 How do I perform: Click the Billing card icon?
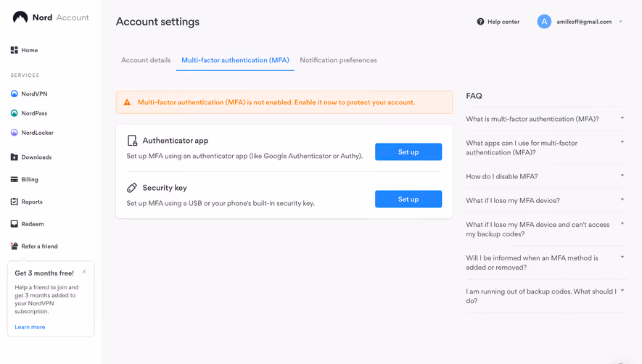pos(15,179)
